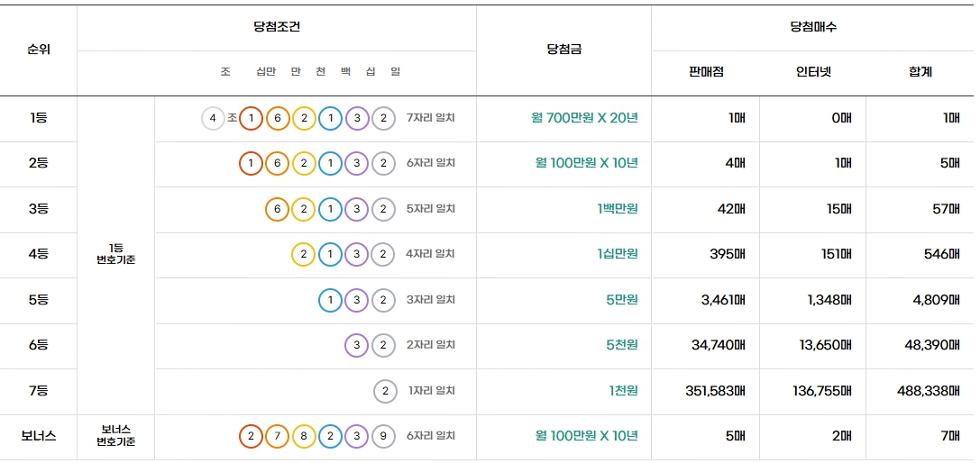Select the 합계 sub-header
This screenshot has width=980, height=463.
[920, 72]
